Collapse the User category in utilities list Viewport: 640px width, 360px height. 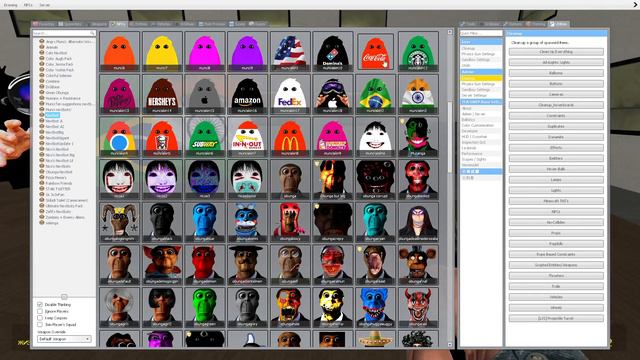[x=481, y=42]
